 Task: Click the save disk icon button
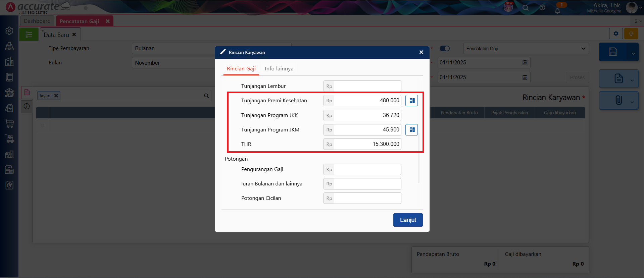pos(613,52)
